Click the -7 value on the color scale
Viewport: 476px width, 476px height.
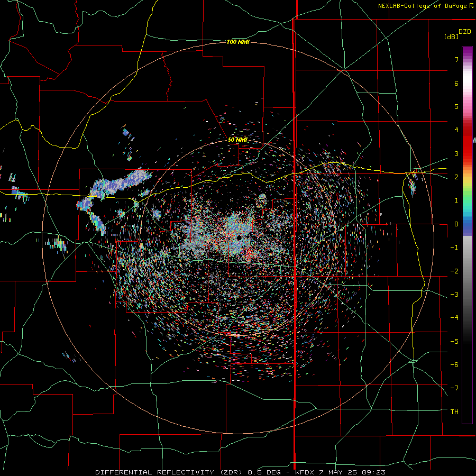(x=454, y=388)
